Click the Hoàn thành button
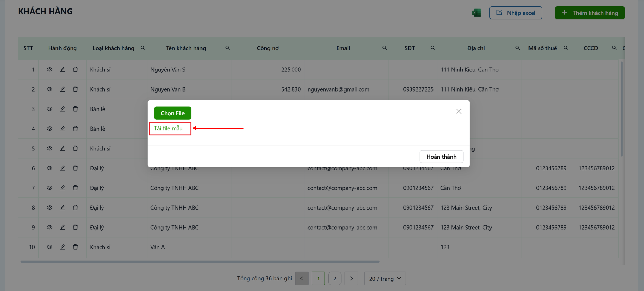644x291 pixels. [441, 157]
